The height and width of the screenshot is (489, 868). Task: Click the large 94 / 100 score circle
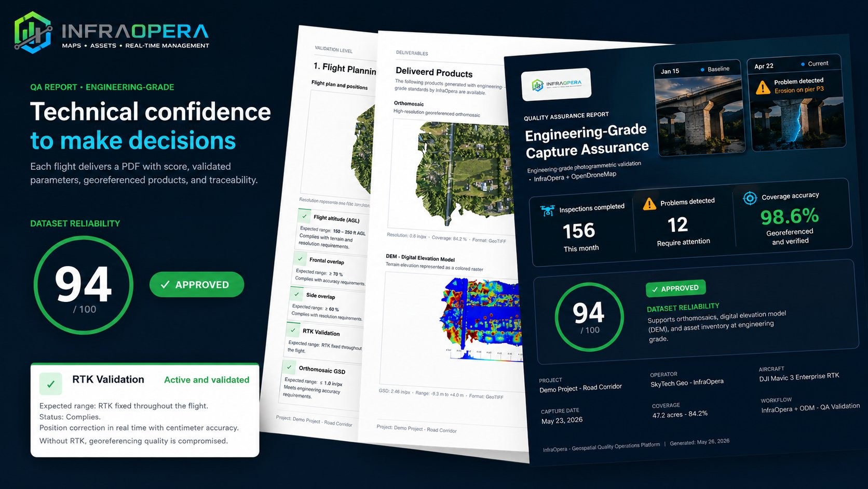[x=84, y=285]
